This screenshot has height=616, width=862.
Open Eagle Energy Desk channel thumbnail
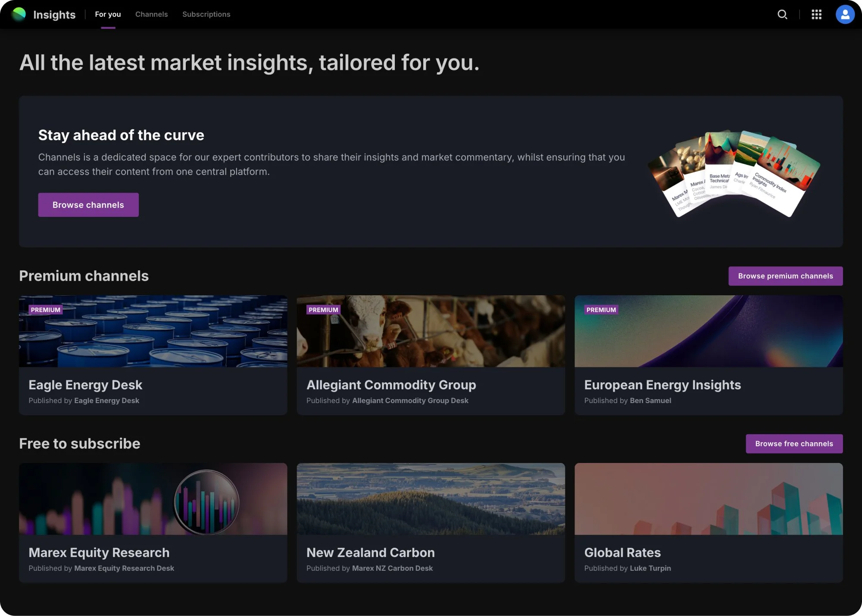click(153, 331)
